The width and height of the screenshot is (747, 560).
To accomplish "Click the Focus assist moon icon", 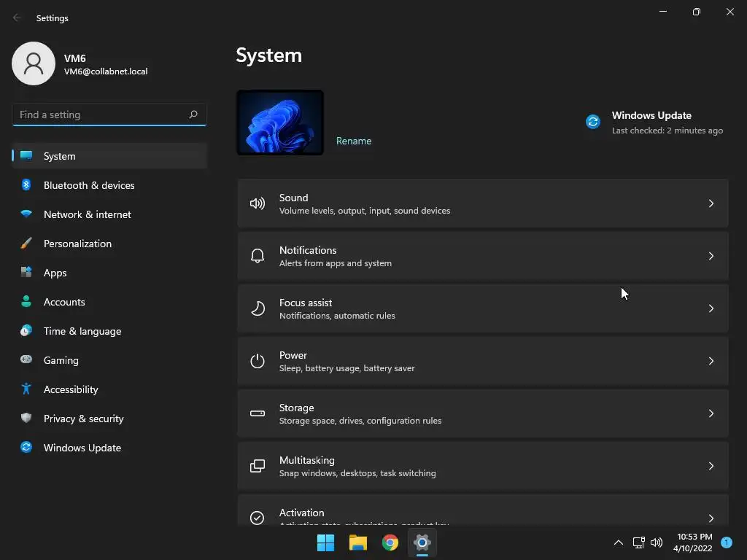I will [258, 308].
